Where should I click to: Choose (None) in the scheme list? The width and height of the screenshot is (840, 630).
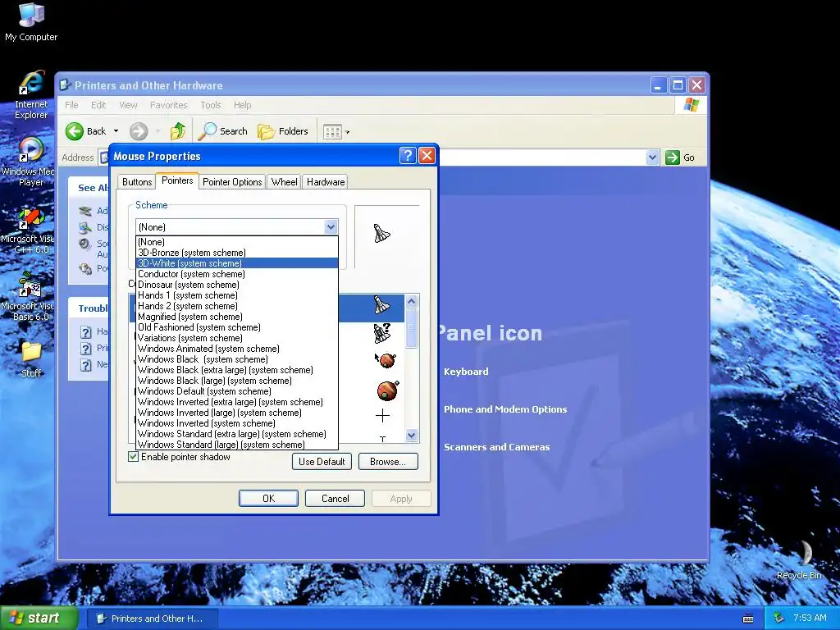coord(237,242)
